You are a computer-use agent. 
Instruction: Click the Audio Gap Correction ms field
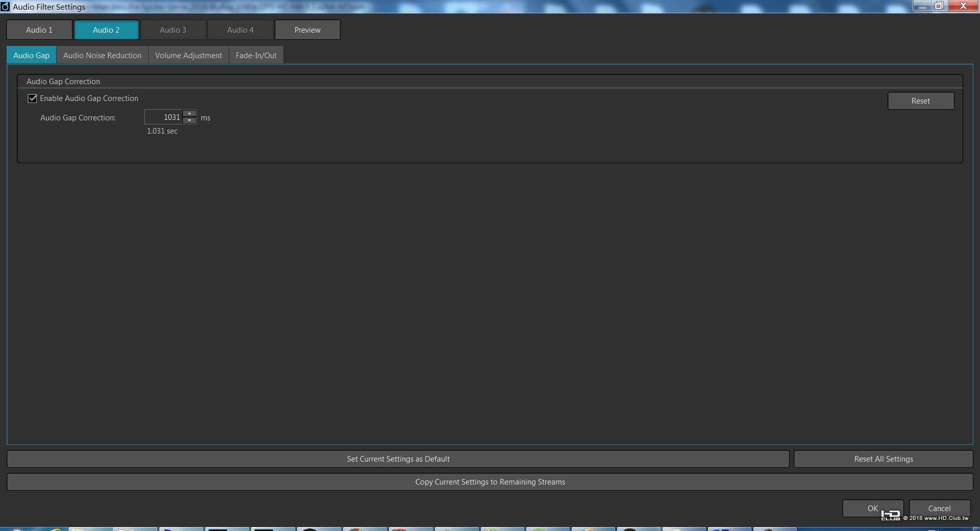click(163, 117)
